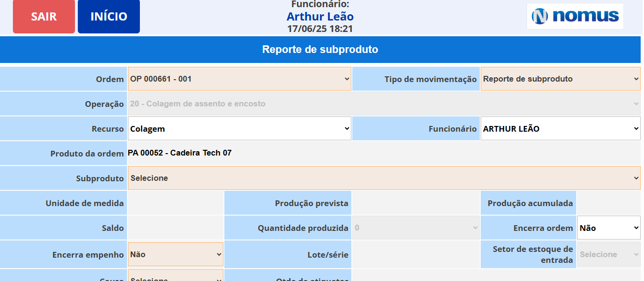Image resolution: width=644 pixels, height=281 pixels.
Task: Open the Encerra empenho dropdown
Action: click(176, 254)
